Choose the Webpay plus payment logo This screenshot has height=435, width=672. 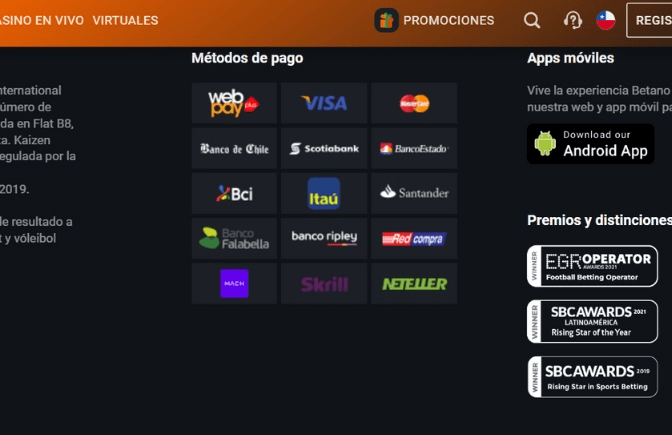tap(234, 103)
